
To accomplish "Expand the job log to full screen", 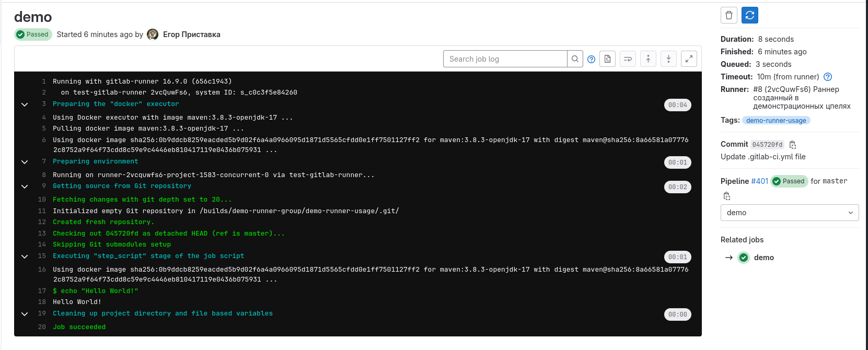I will [689, 59].
